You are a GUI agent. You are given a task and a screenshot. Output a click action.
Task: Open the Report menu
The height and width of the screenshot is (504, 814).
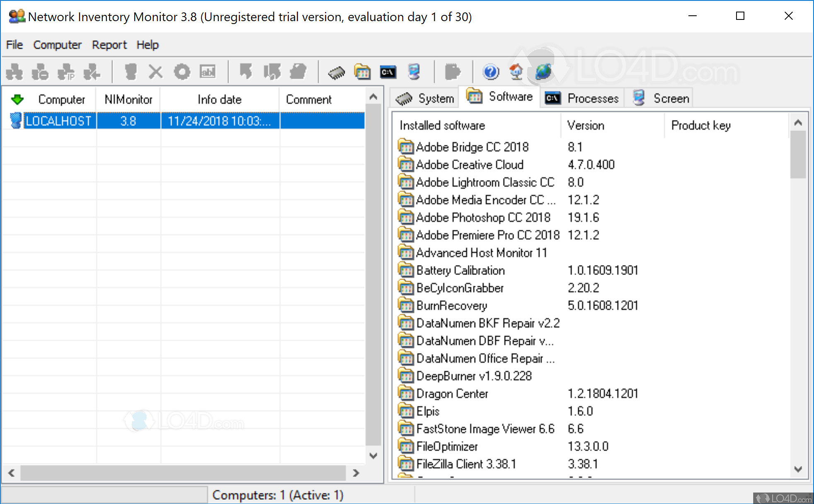coord(109,45)
